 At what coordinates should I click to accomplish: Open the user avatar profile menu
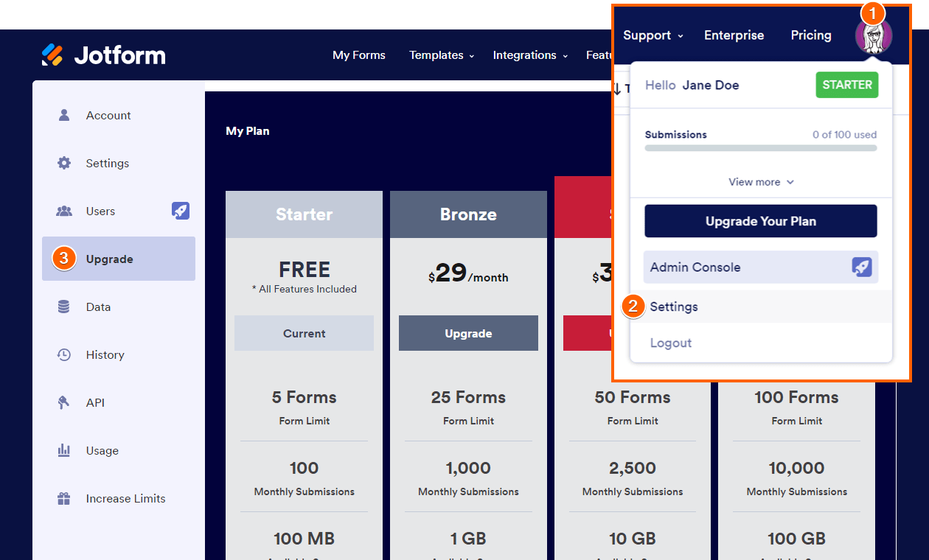point(874,35)
